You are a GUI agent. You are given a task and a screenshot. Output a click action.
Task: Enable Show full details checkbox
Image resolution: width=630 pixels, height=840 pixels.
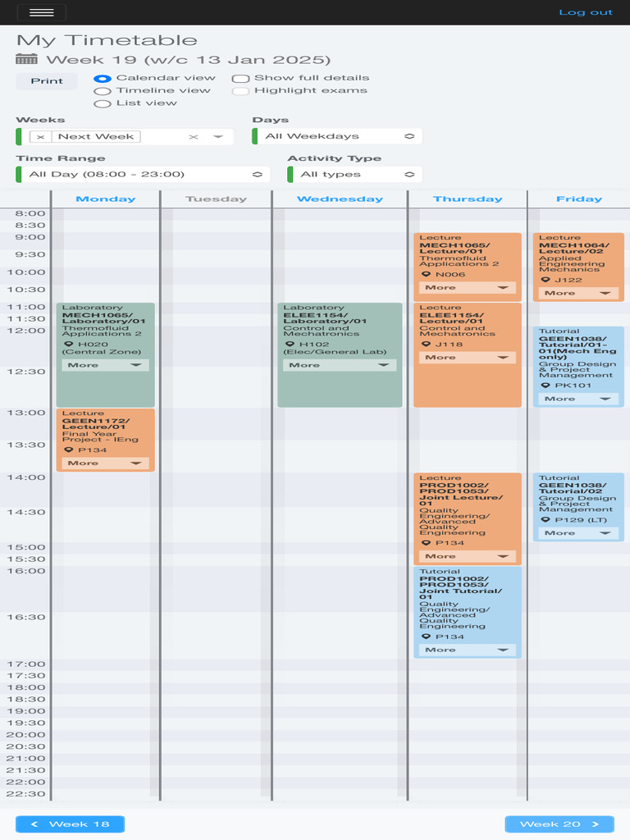[x=240, y=79]
